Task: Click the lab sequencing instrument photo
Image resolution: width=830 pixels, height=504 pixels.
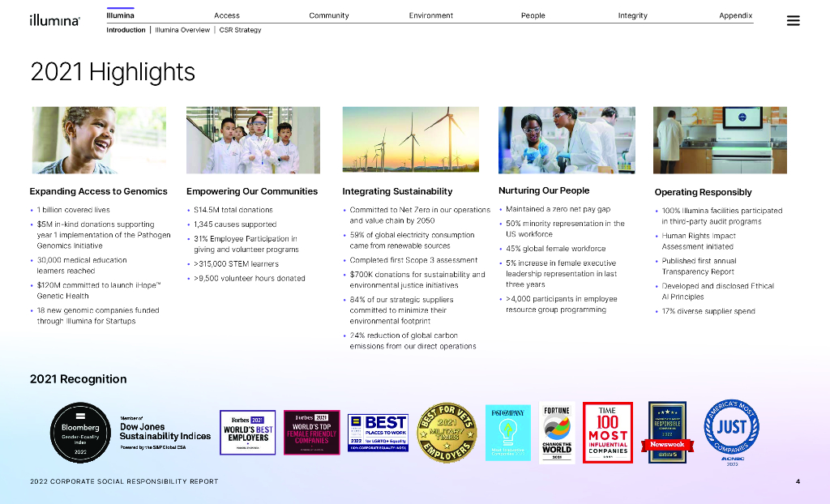Action: coord(720,140)
